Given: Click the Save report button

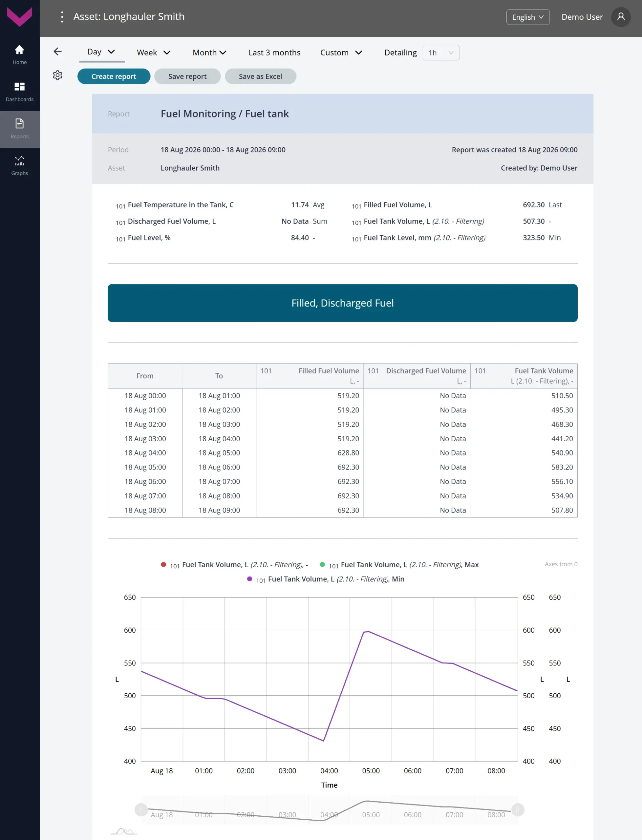Looking at the screenshot, I should coord(187,76).
